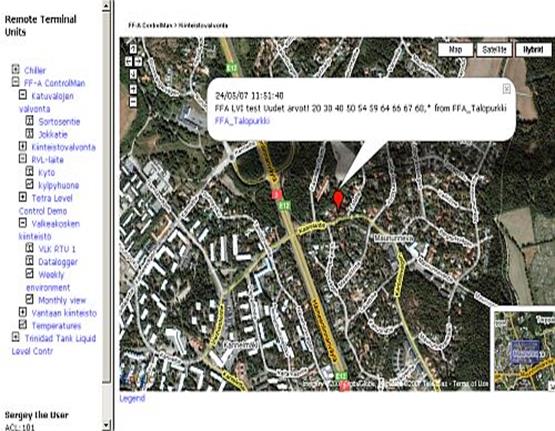Image resolution: width=555 pixels, height=431 pixels.
Task: Collapse the FF-A ControlMan node
Action: (15, 82)
